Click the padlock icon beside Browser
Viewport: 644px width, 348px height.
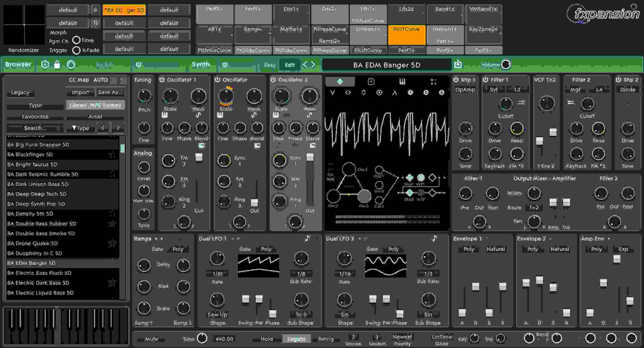point(57,64)
